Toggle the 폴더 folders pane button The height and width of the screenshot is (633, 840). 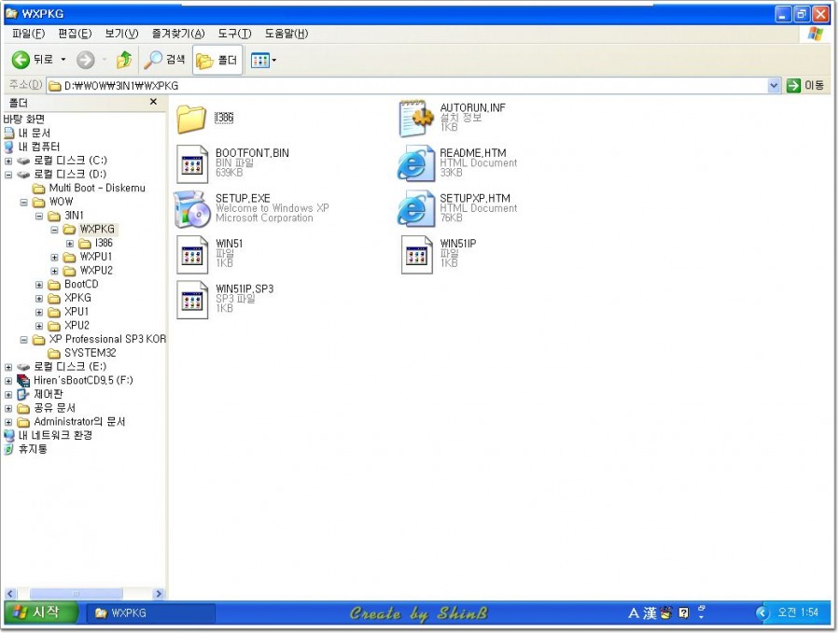pos(217,60)
